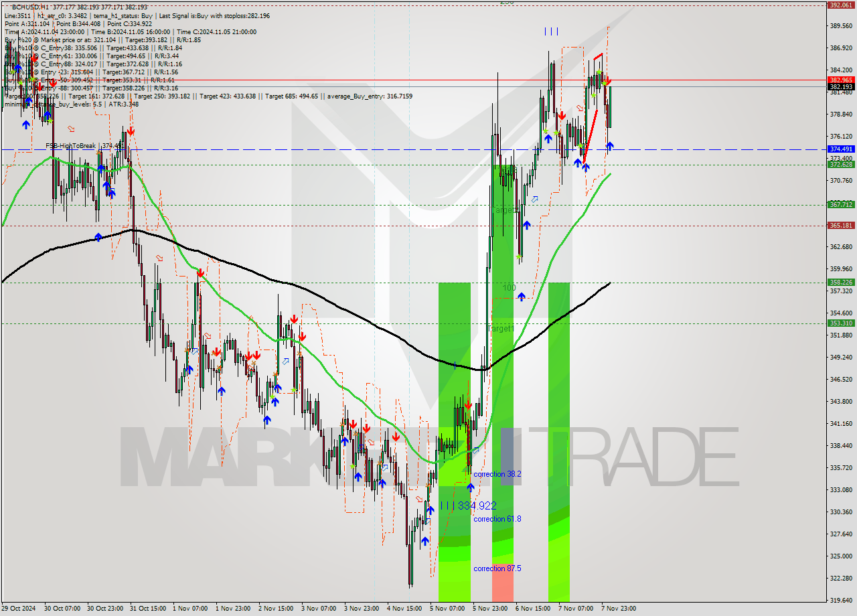
Task: Click the 'ATR:3.348' text
Action: 125,104
